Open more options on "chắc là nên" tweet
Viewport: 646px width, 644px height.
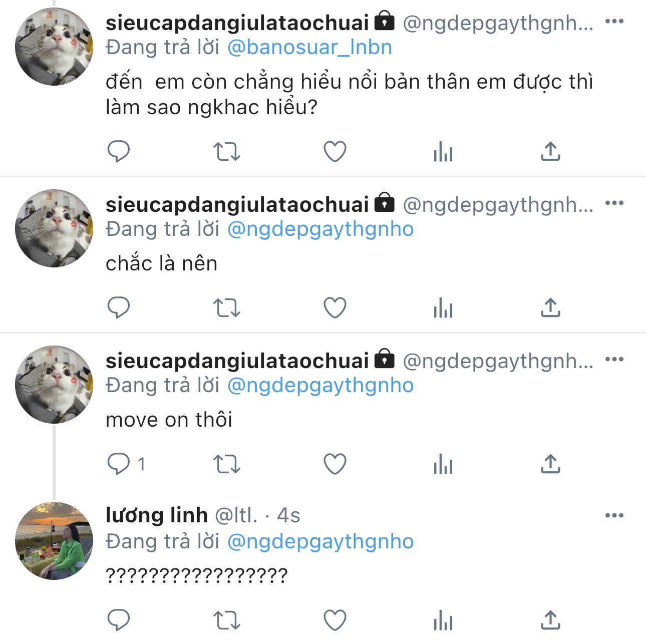coord(614,203)
